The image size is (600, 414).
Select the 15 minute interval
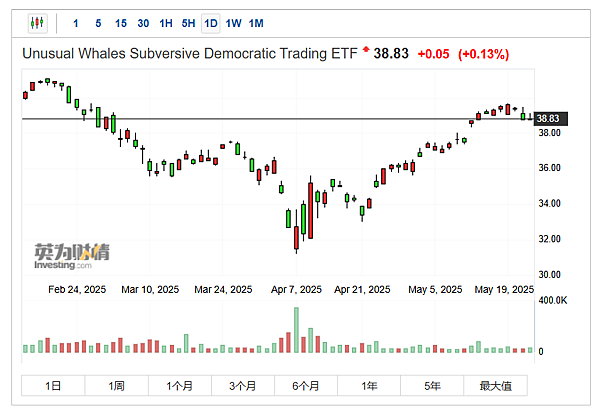point(121,24)
